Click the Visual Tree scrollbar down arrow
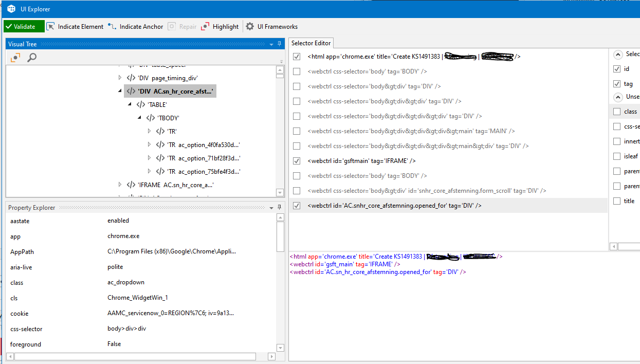 pyautogui.click(x=280, y=192)
